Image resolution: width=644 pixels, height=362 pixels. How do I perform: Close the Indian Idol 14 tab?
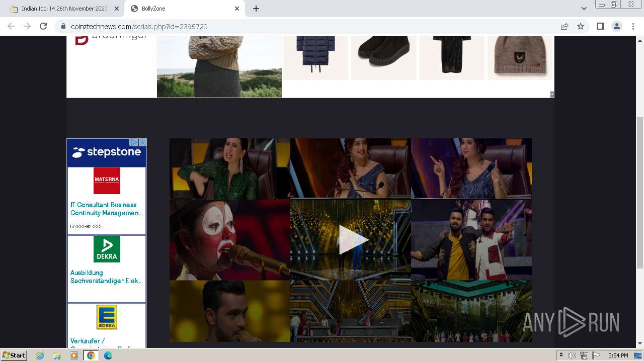tap(116, 9)
